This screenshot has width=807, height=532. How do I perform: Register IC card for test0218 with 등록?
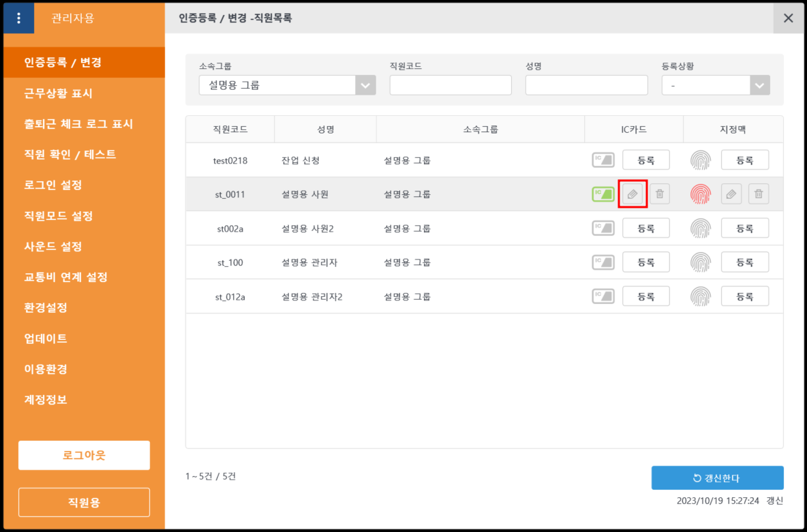click(x=645, y=160)
